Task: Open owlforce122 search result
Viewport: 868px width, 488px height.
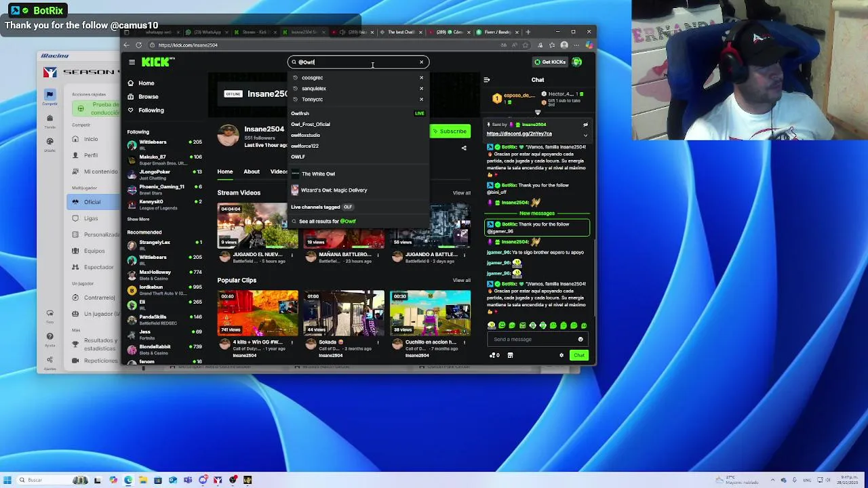Action: (x=358, y=146)
